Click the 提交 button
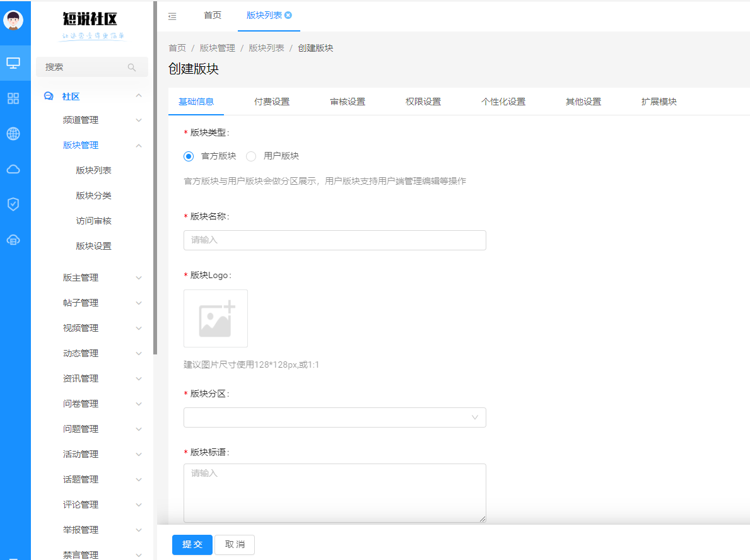The image size is (750, 560). click(192, 545)
